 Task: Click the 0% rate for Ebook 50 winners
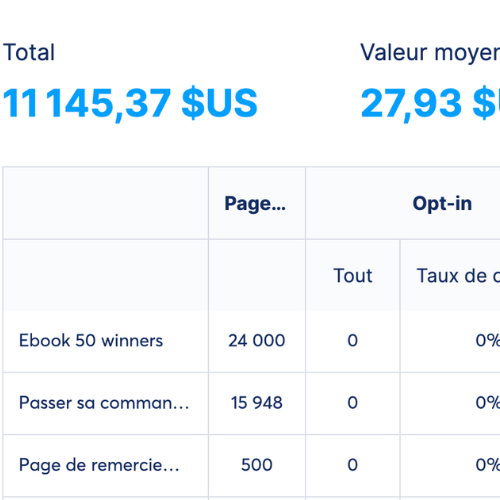coord(488,341)
